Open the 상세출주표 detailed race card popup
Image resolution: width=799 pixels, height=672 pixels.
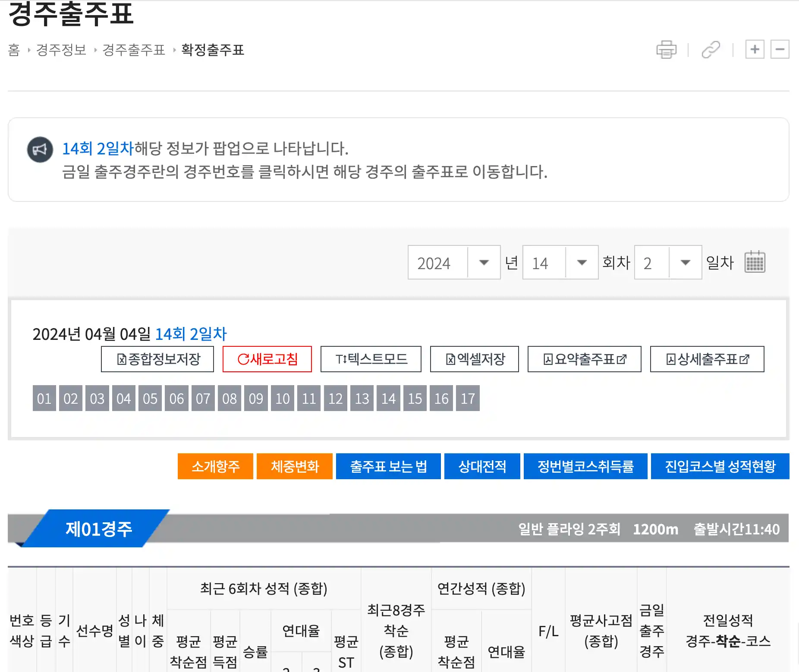point(707,359)
